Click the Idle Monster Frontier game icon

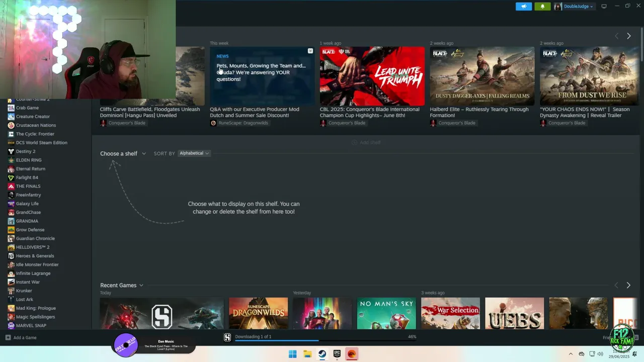tap(11, 264)
